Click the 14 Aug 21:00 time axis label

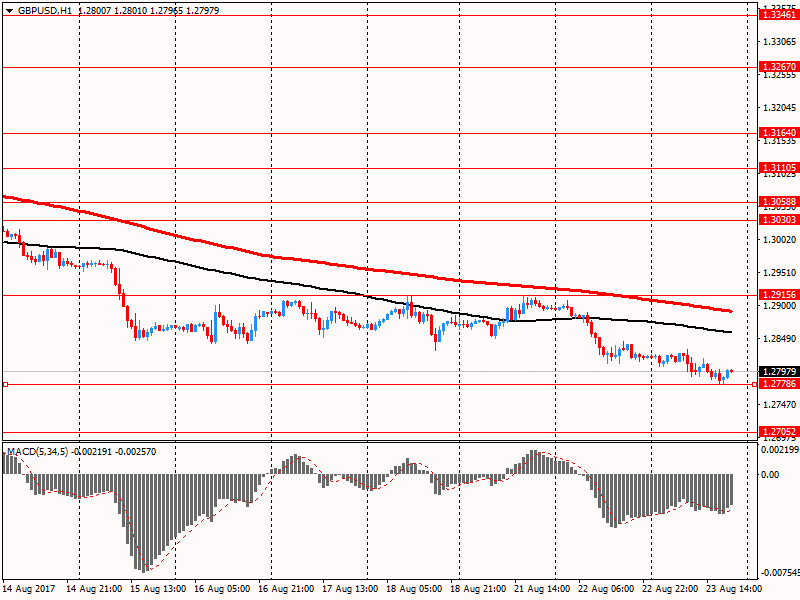coord(94,589)
